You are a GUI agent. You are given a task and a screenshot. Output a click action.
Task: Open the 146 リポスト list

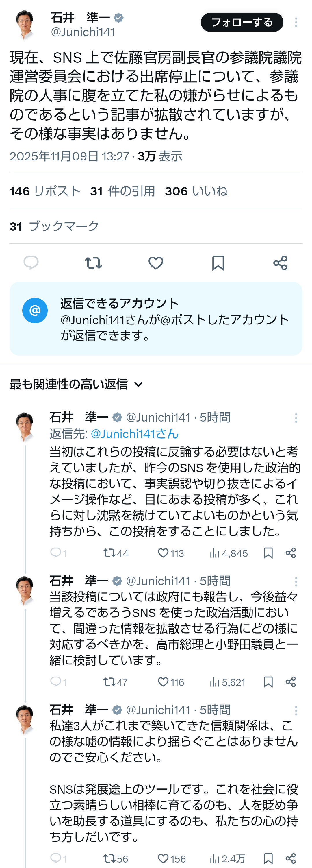coord(45,191)
